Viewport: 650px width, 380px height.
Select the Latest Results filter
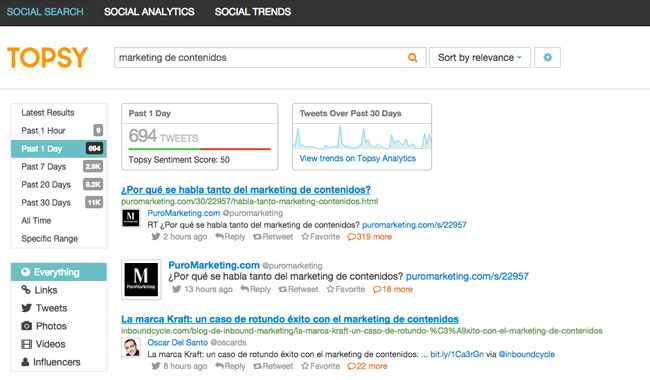[58, 113]
